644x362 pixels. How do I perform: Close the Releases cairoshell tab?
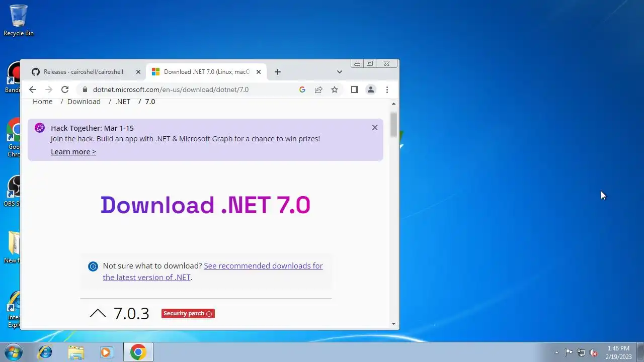tap(138, 72)
